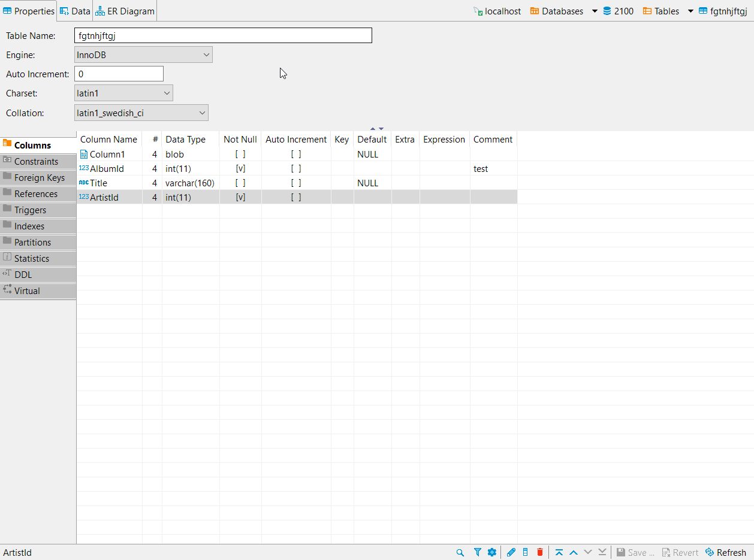
Task: Move column to bottom with arrow icon
Action: pos(602,552)
